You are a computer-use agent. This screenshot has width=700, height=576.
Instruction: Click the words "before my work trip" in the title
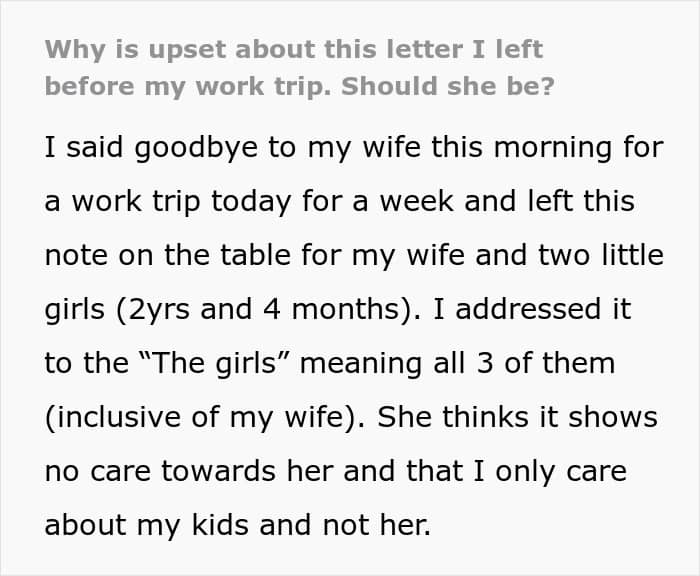tap(187, 85)
